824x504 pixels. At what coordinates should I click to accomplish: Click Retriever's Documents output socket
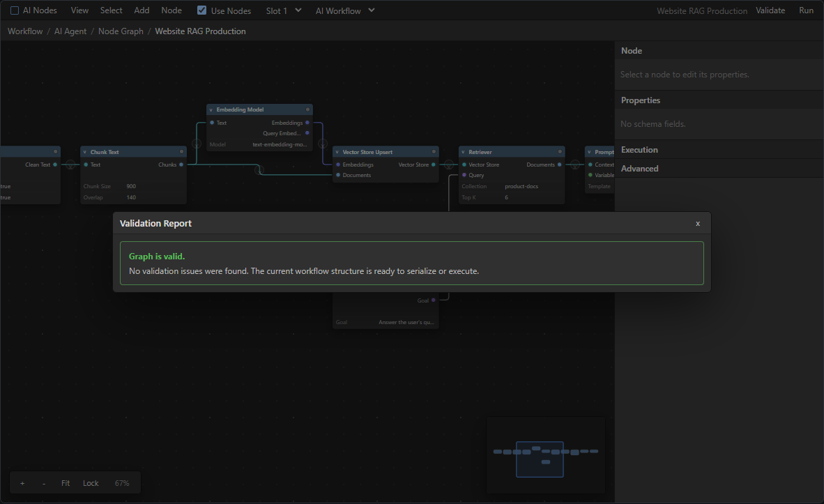(560, 165)
